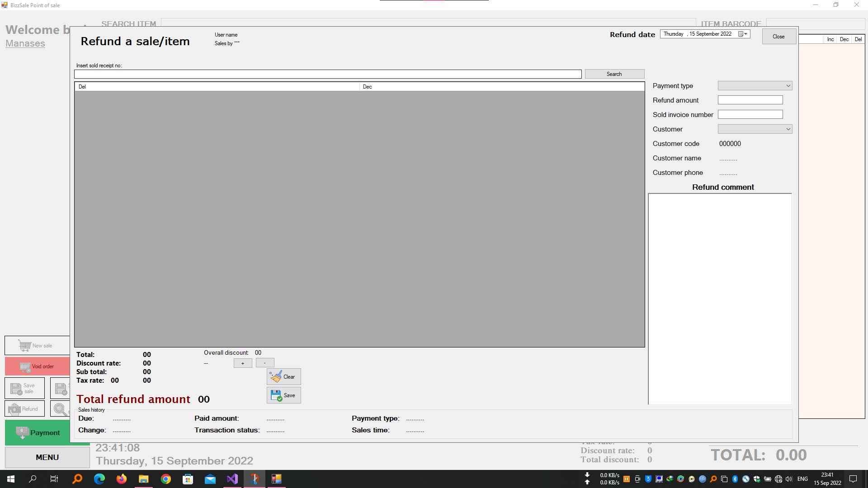Close the refund dialog with Close button
This screenshot has width=868, height=488.
(778, 37)
